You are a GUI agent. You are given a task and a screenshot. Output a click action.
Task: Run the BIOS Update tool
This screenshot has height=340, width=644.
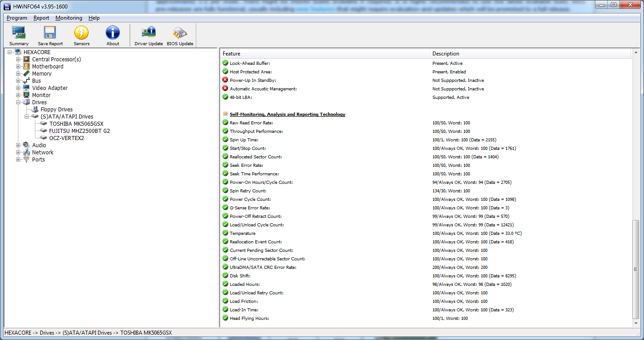(x=180, y=32)
